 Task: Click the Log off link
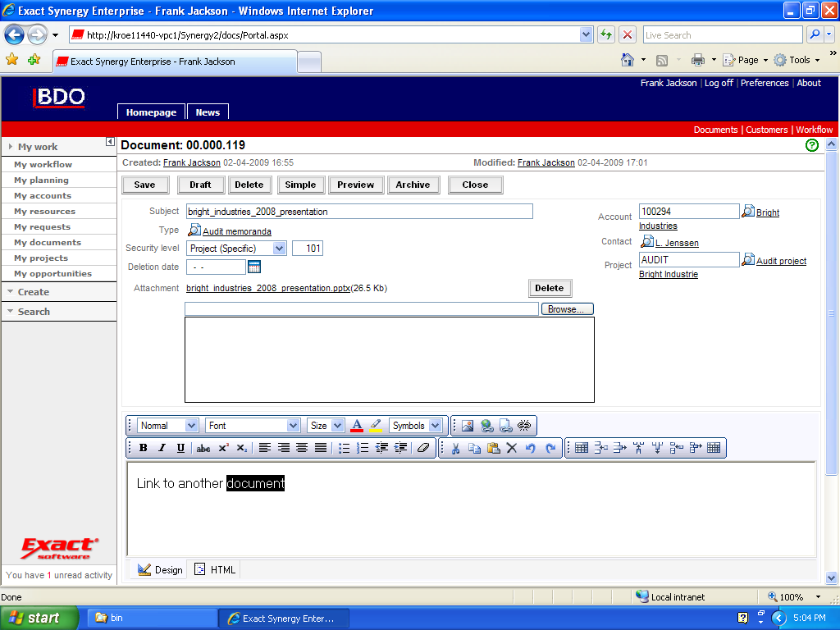tap(719, 83)
